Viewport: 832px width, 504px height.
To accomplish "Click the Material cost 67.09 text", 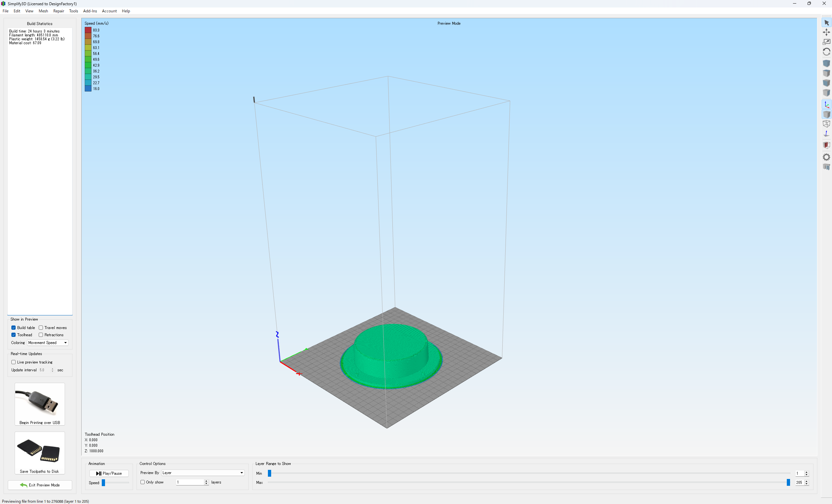I will [25, 43].
